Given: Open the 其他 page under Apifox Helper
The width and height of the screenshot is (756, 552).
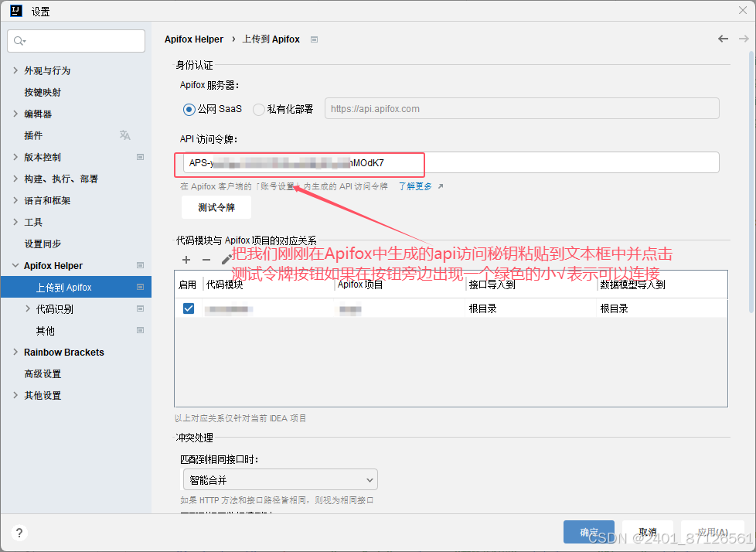Looking at the screenshot, I should point(46,330).
